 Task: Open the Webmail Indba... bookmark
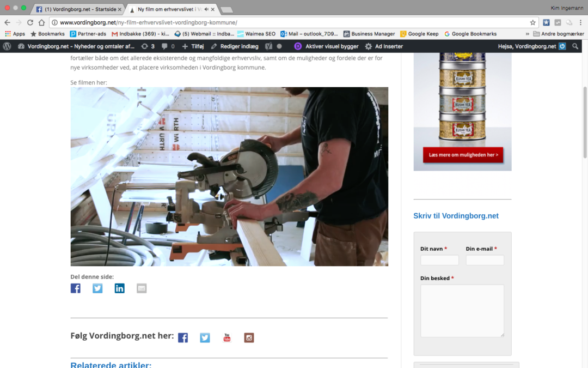click(204, 34)
